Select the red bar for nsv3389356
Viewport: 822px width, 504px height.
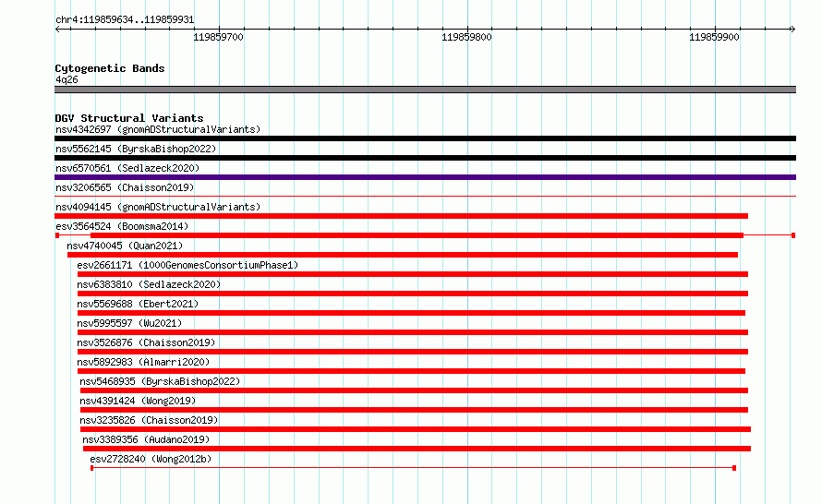click(417, 449)
